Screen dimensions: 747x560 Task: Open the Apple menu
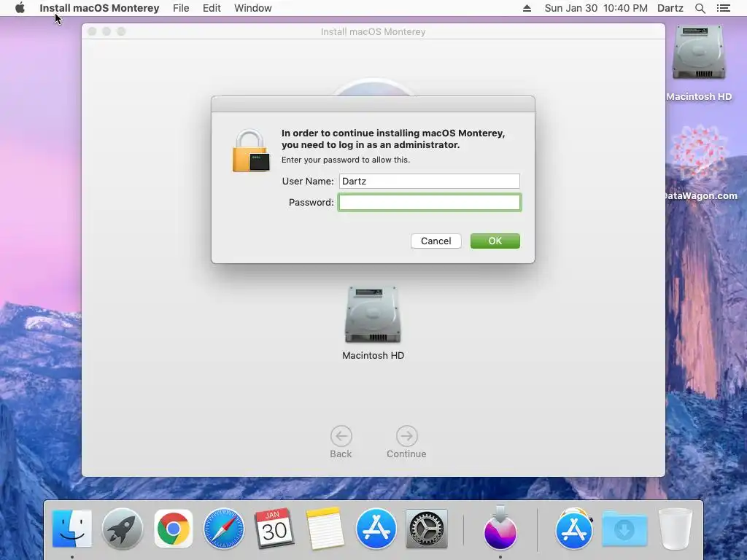[20, 8]
